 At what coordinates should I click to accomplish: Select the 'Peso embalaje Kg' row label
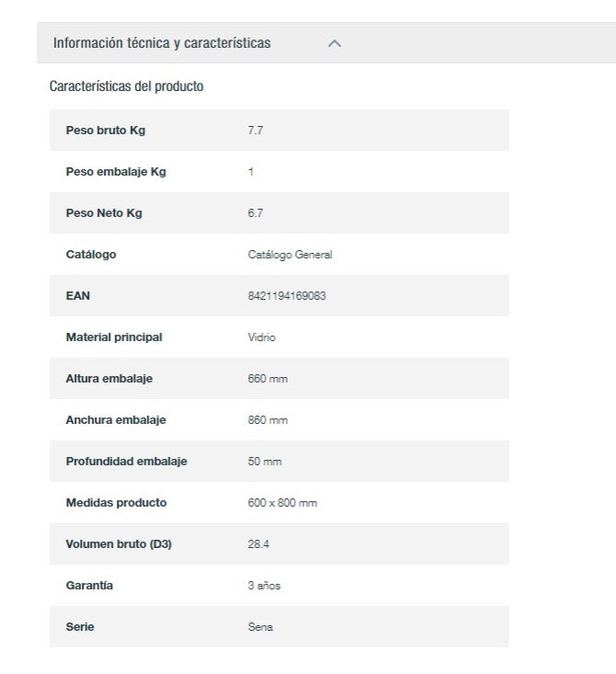pos(116,172)
